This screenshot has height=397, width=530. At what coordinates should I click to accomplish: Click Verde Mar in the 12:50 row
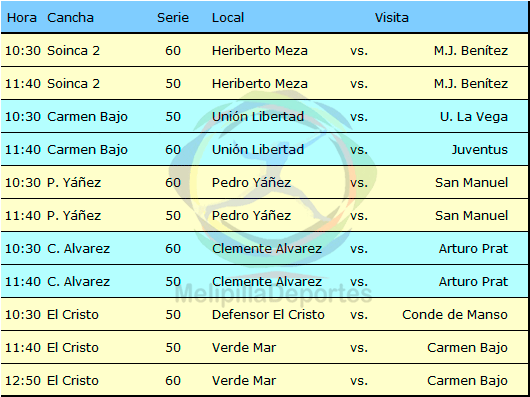pyautogui.click(x=244, y=381)
